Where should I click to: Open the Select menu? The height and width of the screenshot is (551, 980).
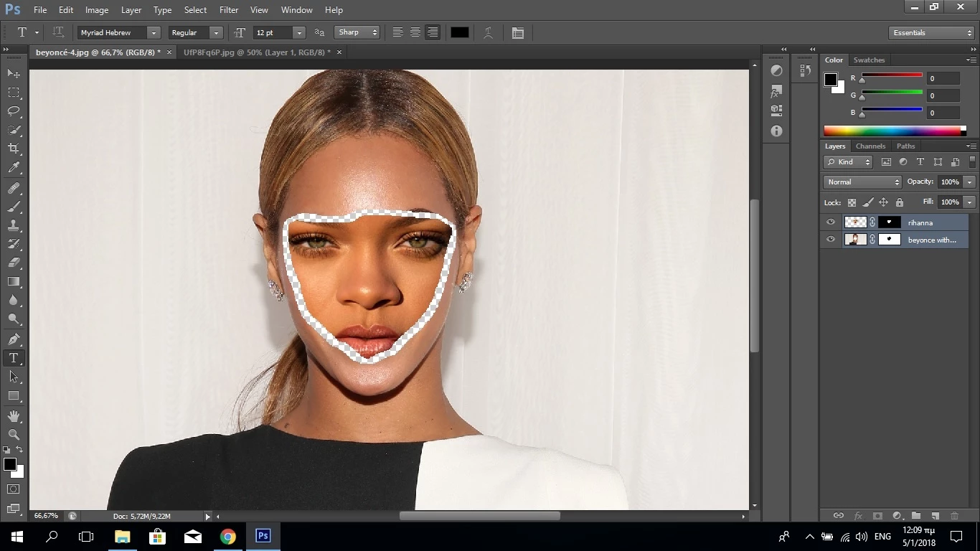coord(195,10)
